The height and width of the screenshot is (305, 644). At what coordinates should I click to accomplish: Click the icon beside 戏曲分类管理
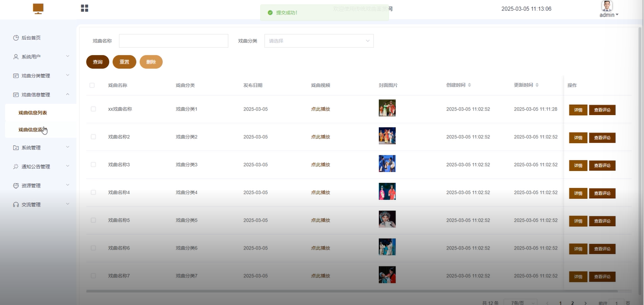click(x=16, y=76)
